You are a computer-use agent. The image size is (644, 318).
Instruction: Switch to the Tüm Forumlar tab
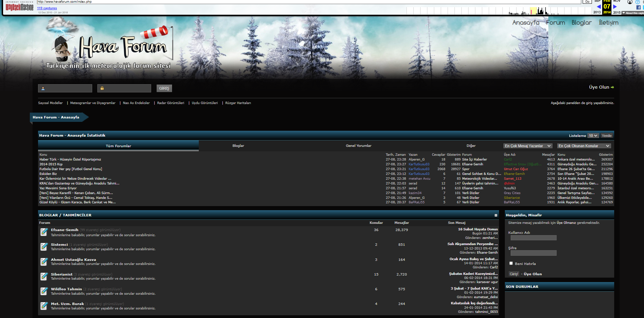click(x=118, y=146)
